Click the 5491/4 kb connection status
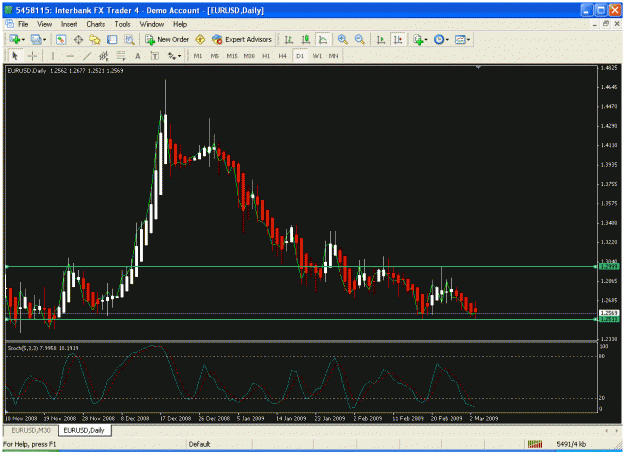Image resolution: width=625 pixels, height=452 pixels. tap(571, 444)
